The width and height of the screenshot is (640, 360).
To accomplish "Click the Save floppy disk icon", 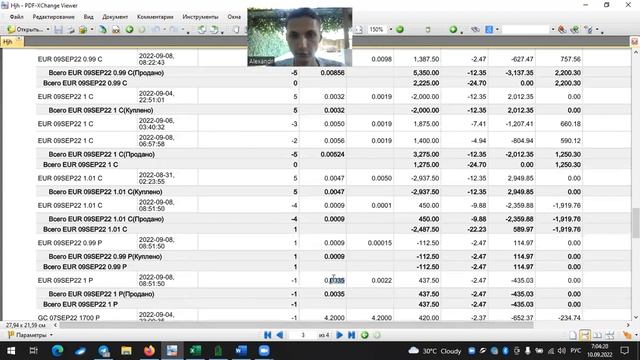I will [58, 29].
